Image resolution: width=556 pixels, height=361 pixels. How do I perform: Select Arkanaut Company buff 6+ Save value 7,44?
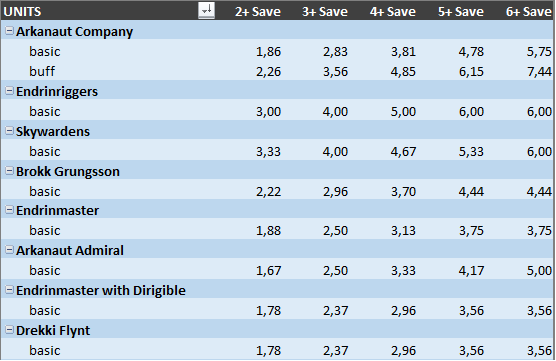click(539, 72)
